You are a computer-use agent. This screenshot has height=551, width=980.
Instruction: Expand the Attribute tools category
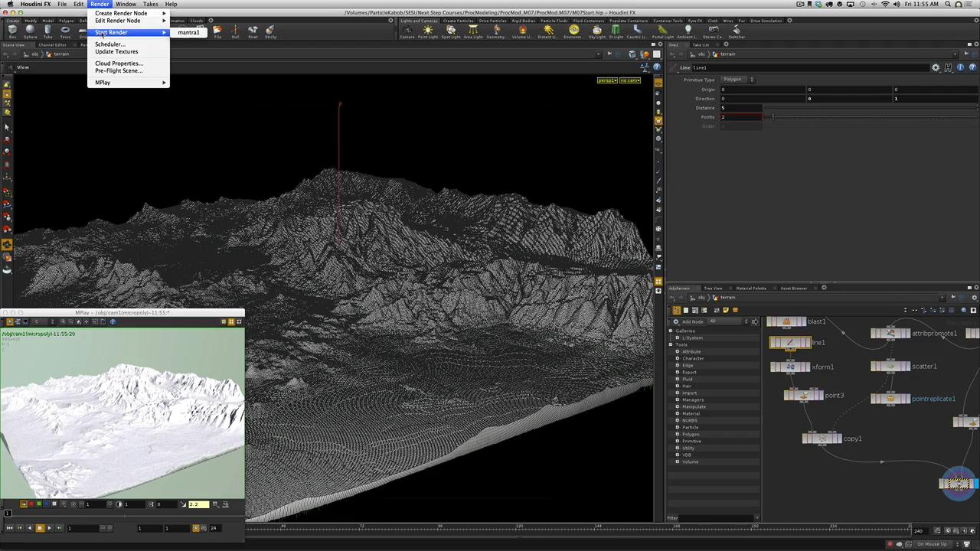point(678,351)
